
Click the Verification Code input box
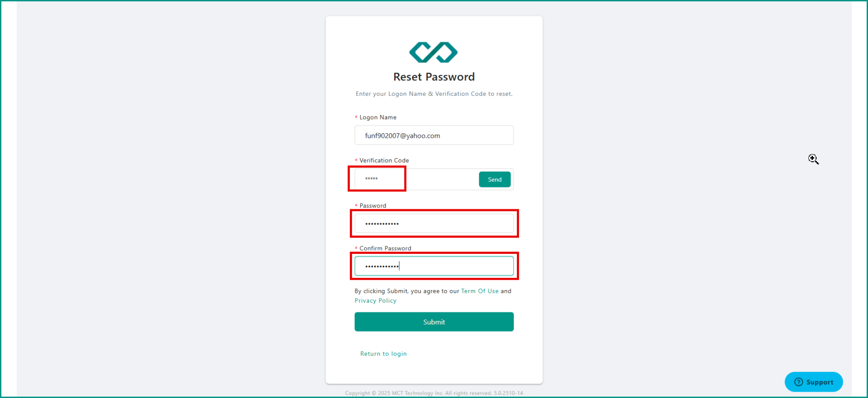pos(416,179)
